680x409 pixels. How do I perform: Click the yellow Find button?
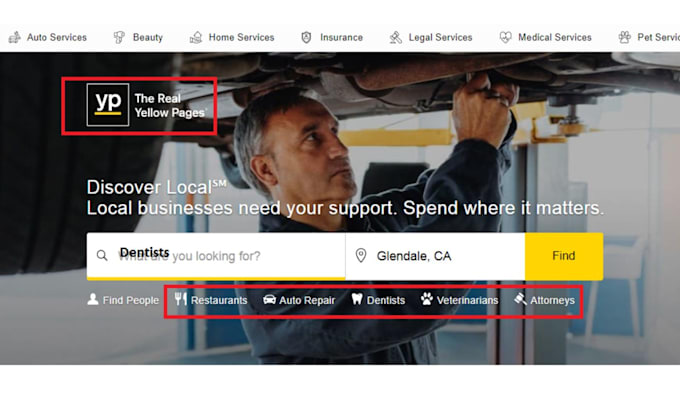coord(564,256)
